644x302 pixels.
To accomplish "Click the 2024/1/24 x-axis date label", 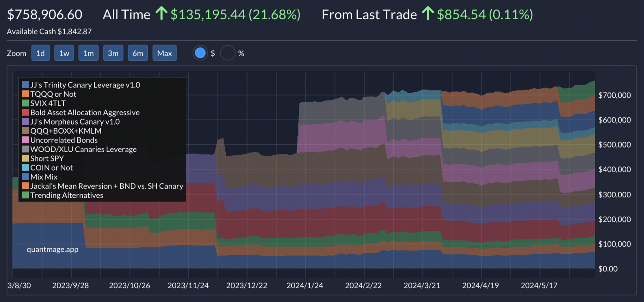I will click(x=305, y=286).
